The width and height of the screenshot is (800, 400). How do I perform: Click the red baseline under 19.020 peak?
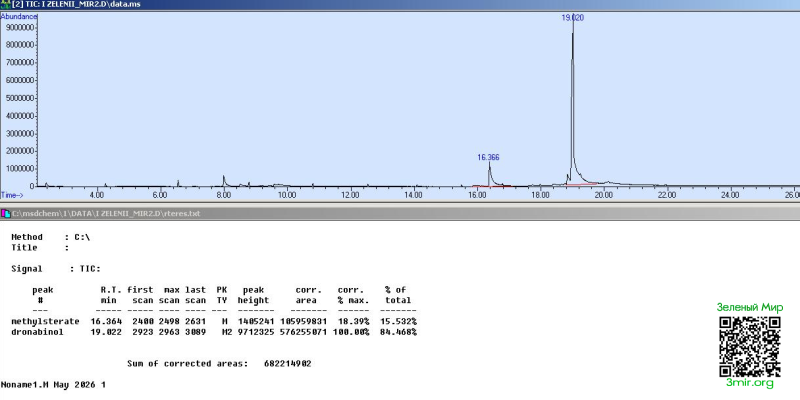click(x=582, y=184)
